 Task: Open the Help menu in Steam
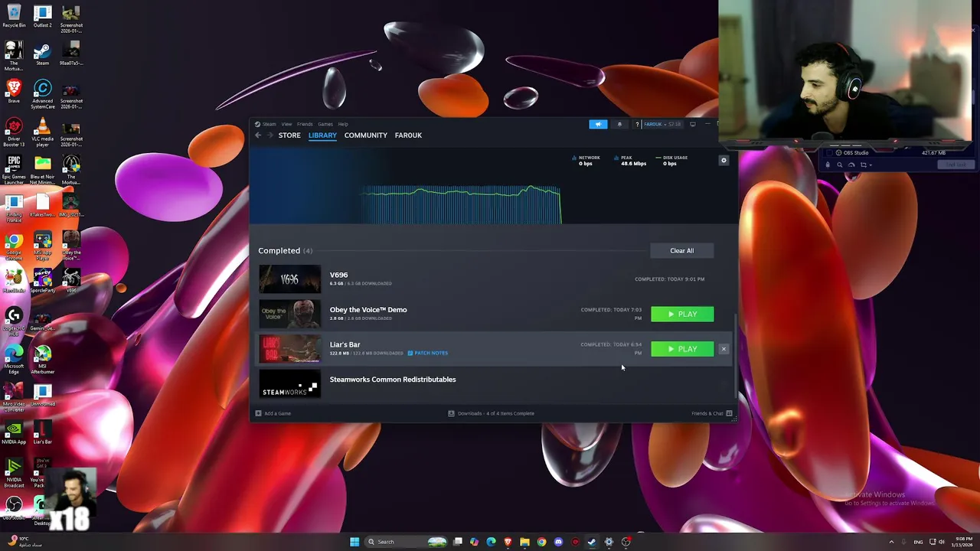pos(343,124)
